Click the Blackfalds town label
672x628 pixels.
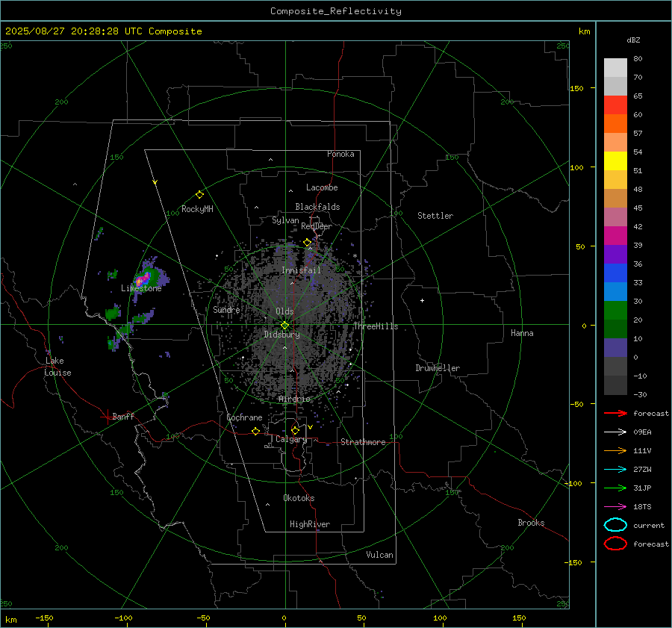click(x=317, y=207)
